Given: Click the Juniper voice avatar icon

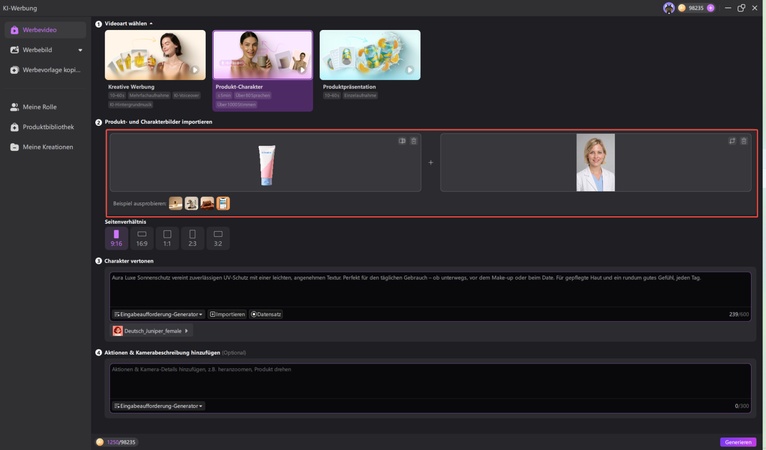Looking at the screenshot, I should (118, 331).
